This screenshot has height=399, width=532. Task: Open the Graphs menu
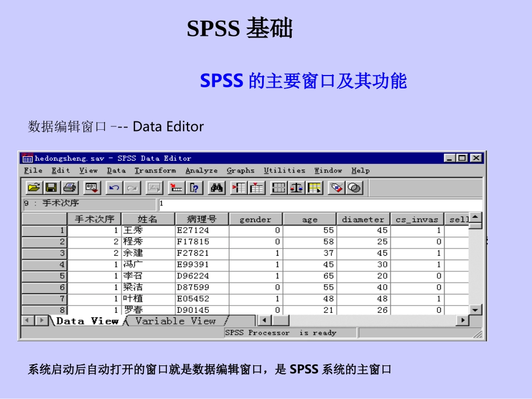241,171
